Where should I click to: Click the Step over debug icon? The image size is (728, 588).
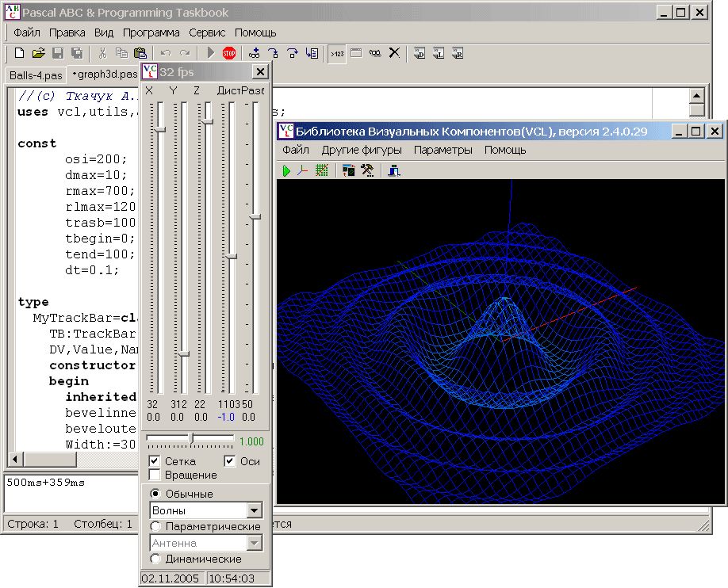293,53
